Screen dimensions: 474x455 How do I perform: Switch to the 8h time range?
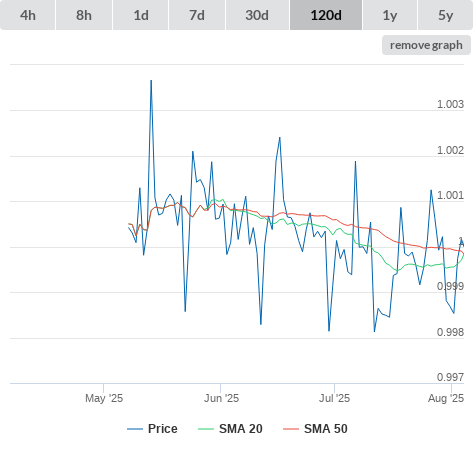(84, 15)
